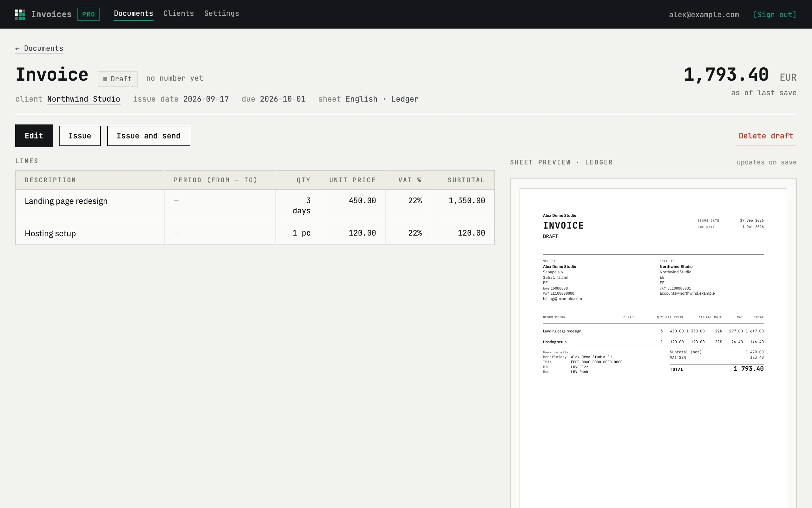Open the Northwind Studio client link

pyautogui.click(x=83, y=99)
